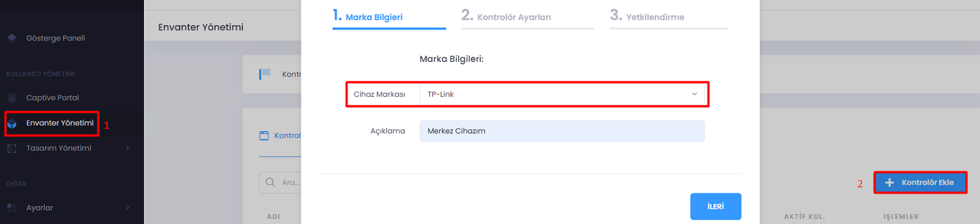The image size is (980, 224).
Task: Click the flag icon in the header card
Action: [x=265, y=74]
